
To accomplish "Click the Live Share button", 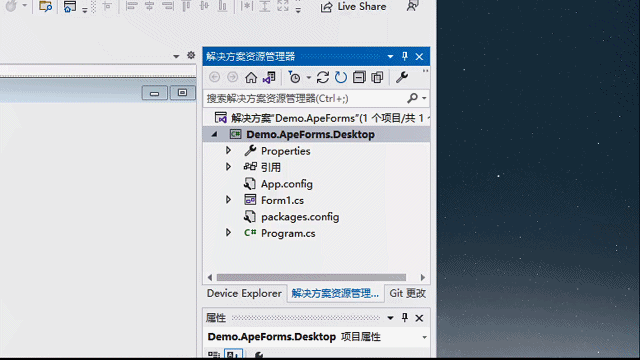I will (353, 7).
